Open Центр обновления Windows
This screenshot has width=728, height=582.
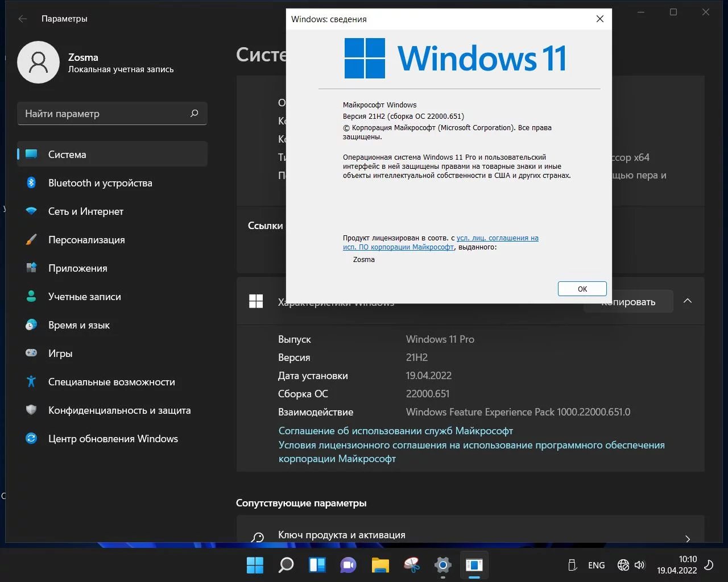coord(112,438)
